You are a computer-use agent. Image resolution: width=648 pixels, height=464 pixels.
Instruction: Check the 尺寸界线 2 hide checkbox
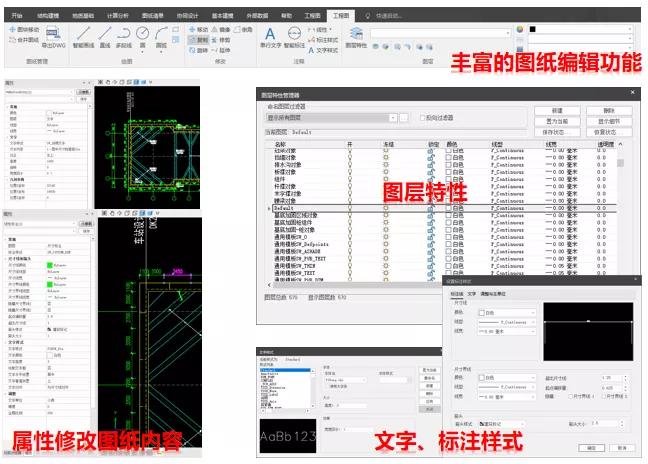(x=603, y=396)
